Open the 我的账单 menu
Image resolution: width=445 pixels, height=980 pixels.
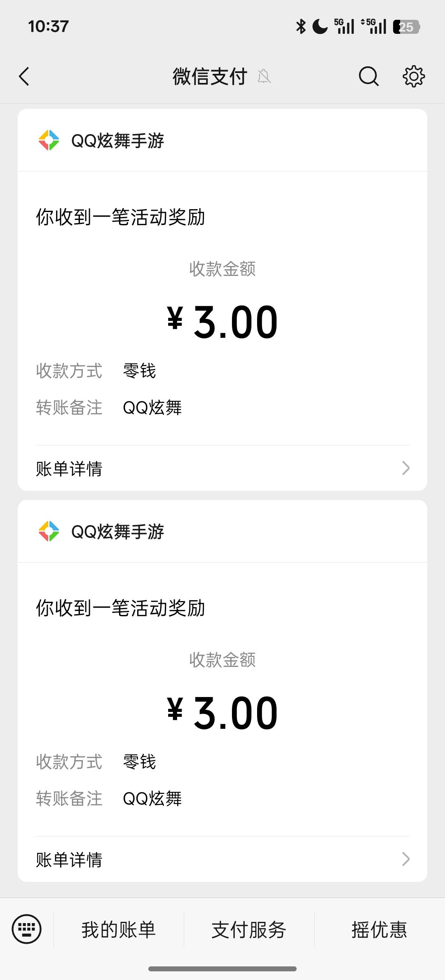click(x=119, y=930)
